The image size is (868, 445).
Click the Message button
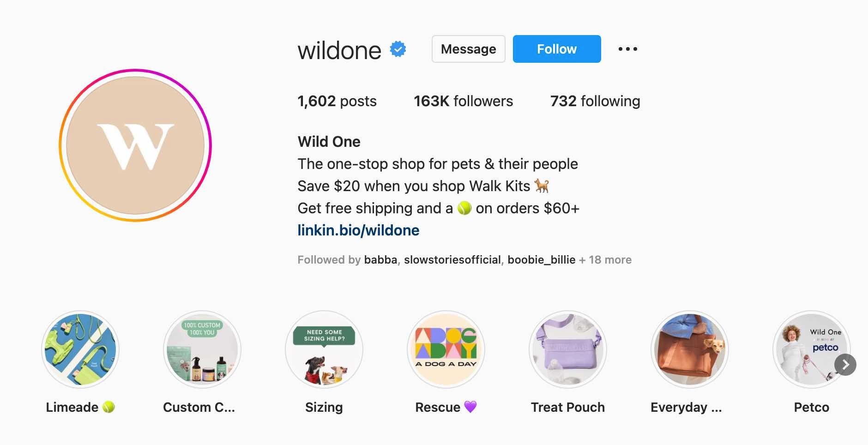468,49
